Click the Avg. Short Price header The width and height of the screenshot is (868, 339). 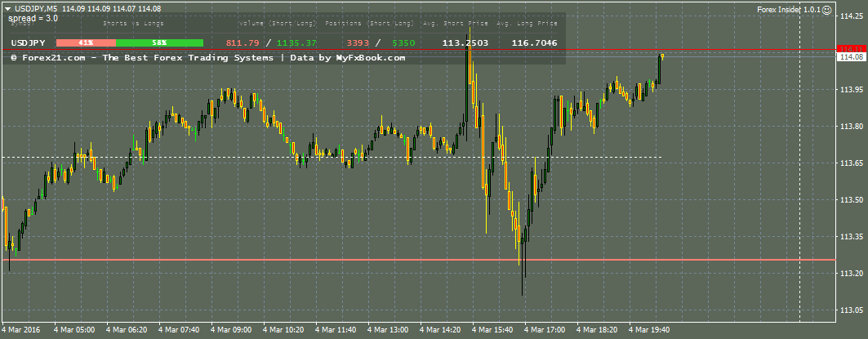click(456, 24)
